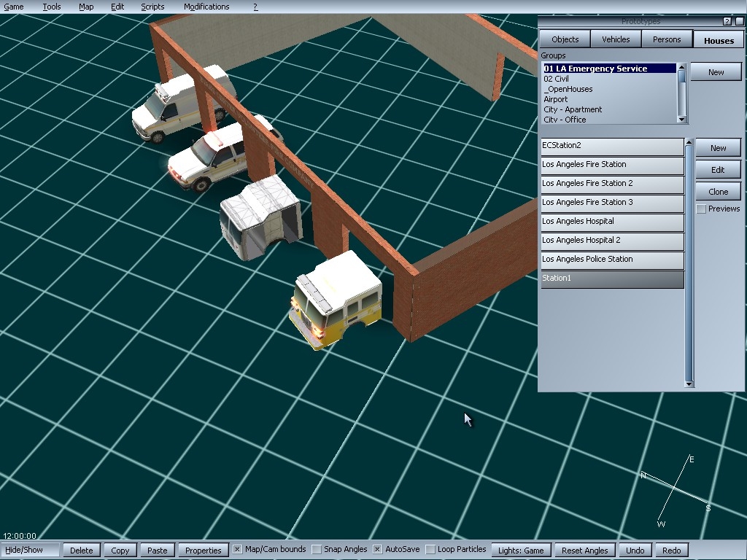This screenshot has width=747, height=560.
Task: Switch to the Houses tab
Action: click(719, 41)
